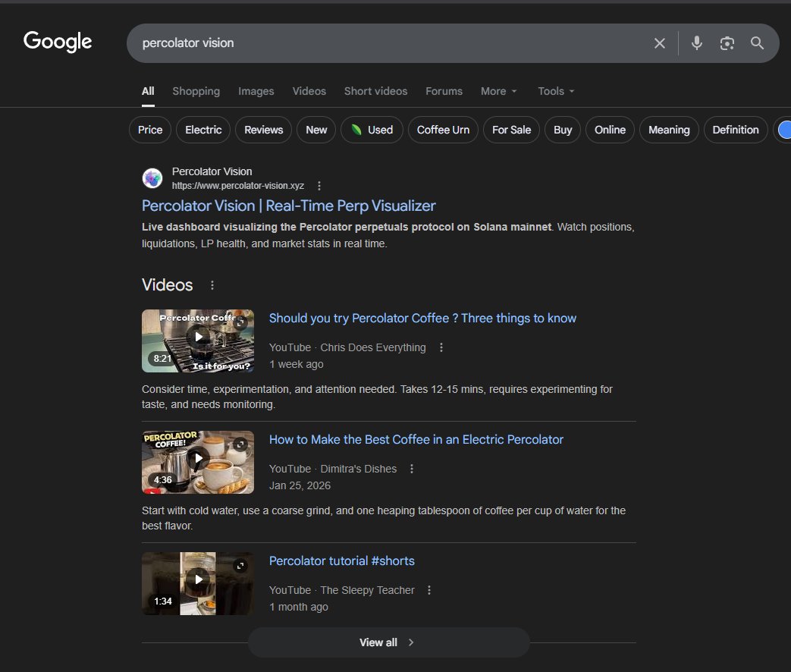This screenshot has height=672, width=791.
Task: Open search by image camera icon
Action: pos(727,43)
